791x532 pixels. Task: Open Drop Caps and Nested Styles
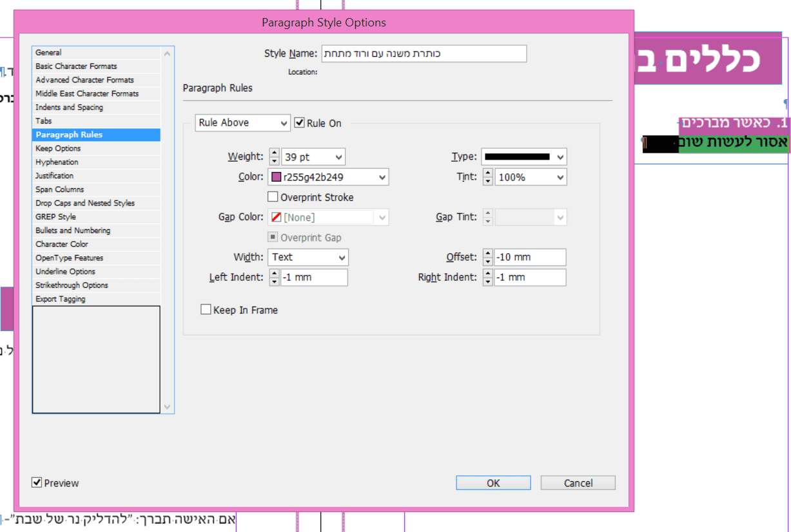tap(97, 203)
